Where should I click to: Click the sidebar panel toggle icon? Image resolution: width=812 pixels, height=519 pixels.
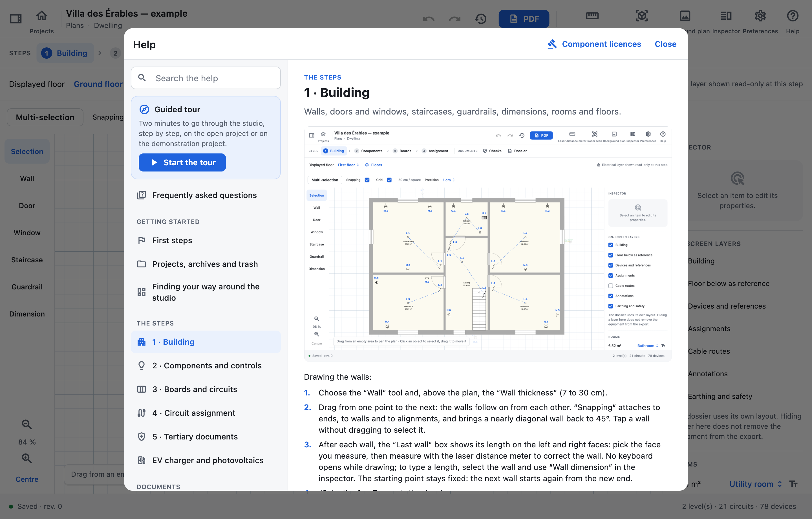16,19
